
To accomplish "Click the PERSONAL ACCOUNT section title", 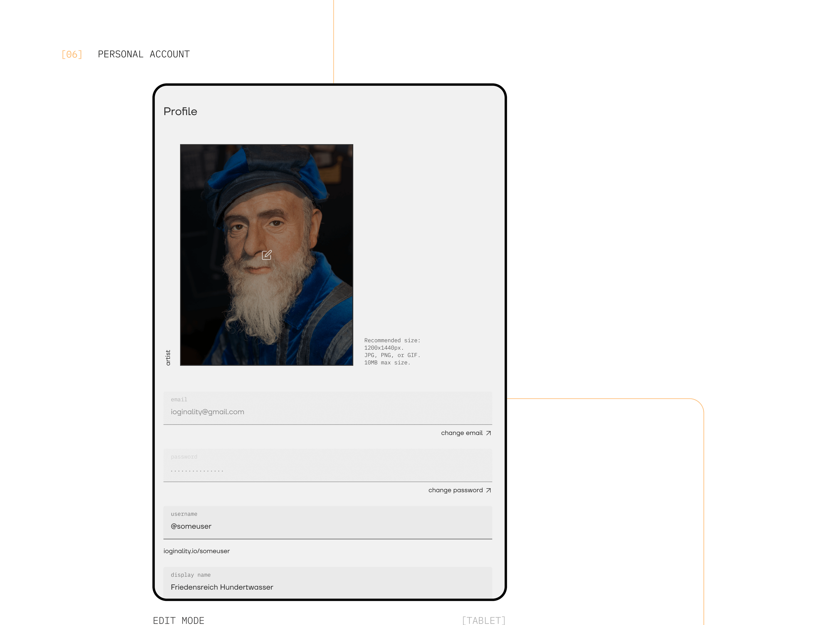I will 144,54.
